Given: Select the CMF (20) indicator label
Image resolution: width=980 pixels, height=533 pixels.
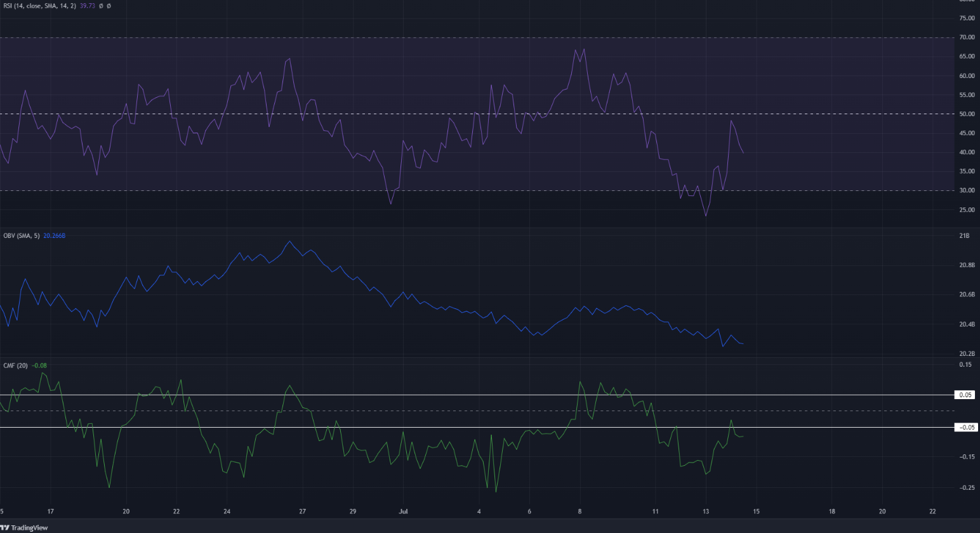Looking at the screenshot, I should coord(14,365).
